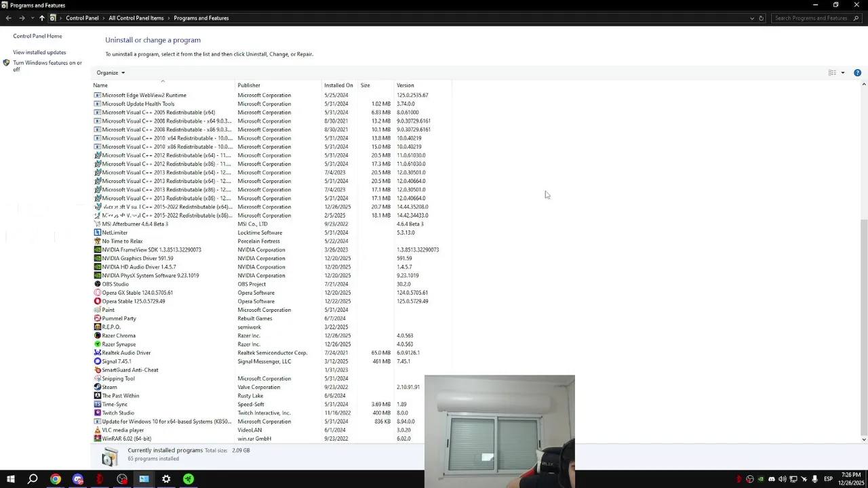Sort list by the Size column header

pos(376,85)
